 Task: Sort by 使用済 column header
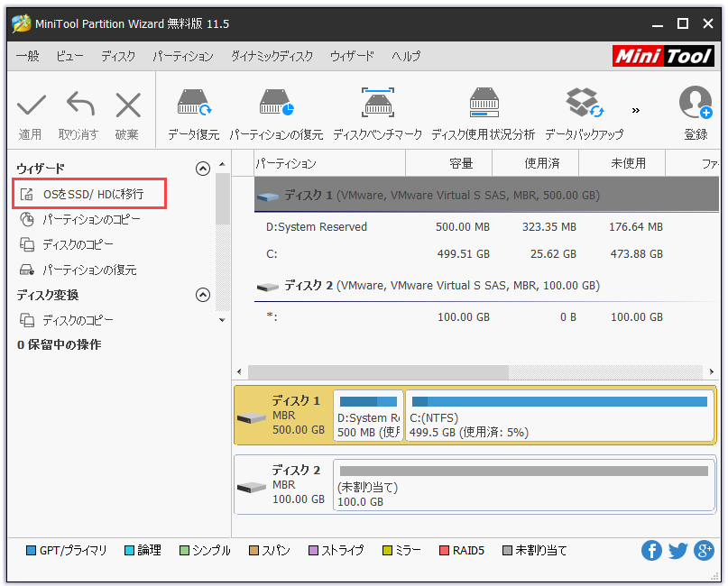[535, 163]
